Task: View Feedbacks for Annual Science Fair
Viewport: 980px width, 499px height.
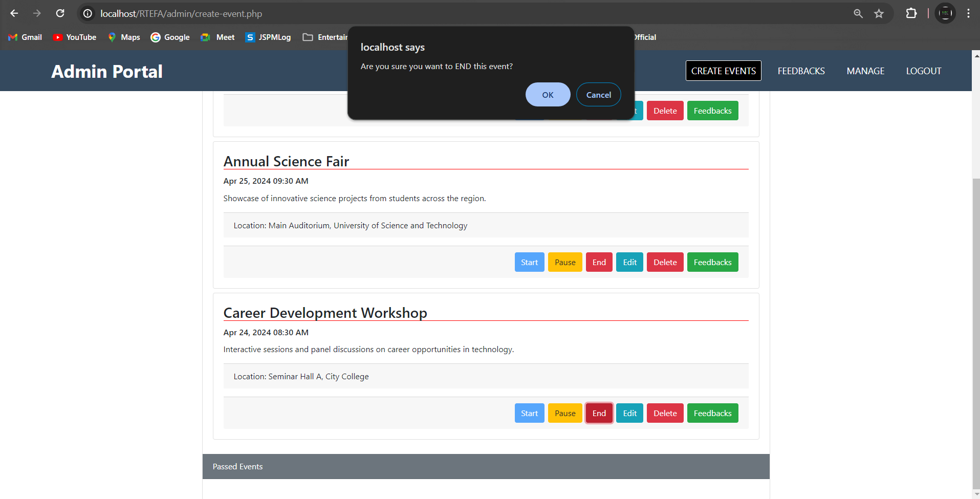Action: coord(712,262)
